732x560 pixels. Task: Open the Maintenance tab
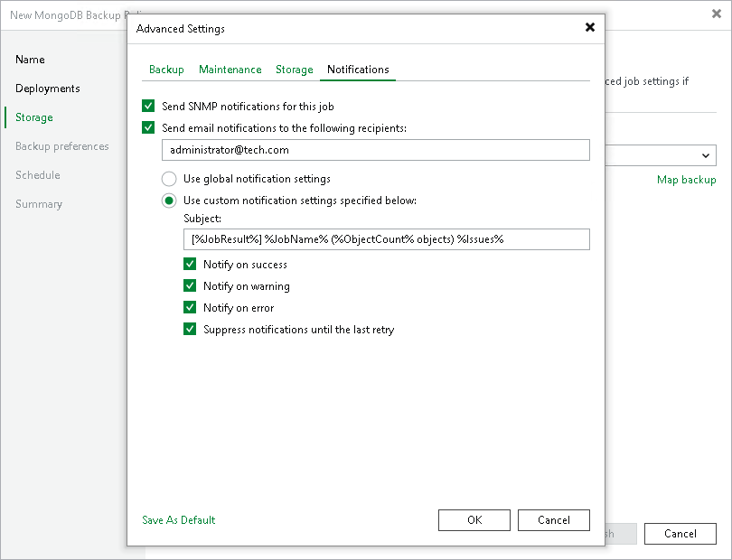point(230,70)
